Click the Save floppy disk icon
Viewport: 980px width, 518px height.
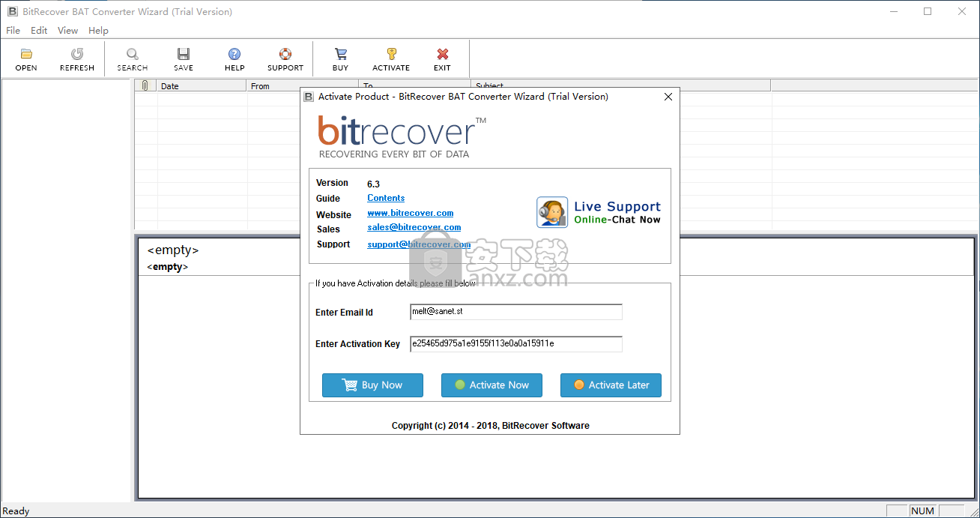[184, 54]
